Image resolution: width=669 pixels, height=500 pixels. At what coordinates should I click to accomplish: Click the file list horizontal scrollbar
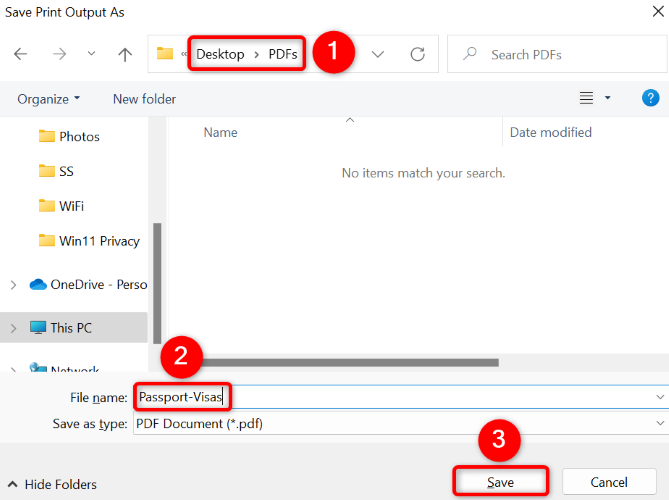coord(350,363)
